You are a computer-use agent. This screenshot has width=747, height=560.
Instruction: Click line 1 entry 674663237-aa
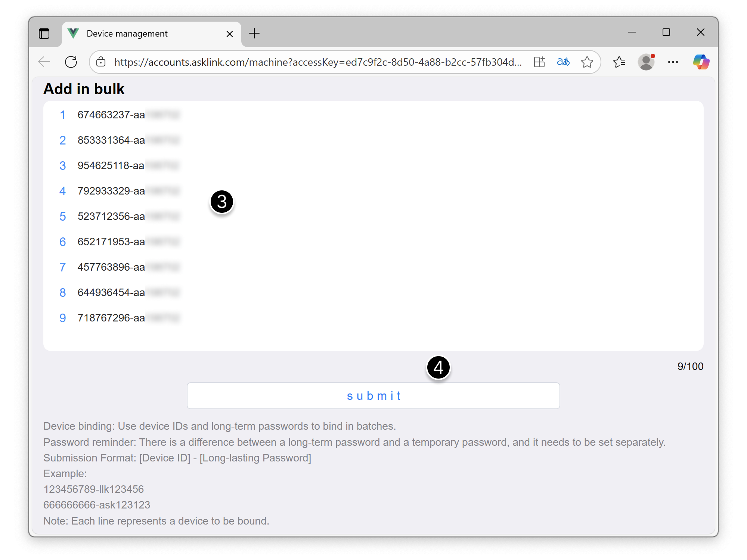(111, 115)
